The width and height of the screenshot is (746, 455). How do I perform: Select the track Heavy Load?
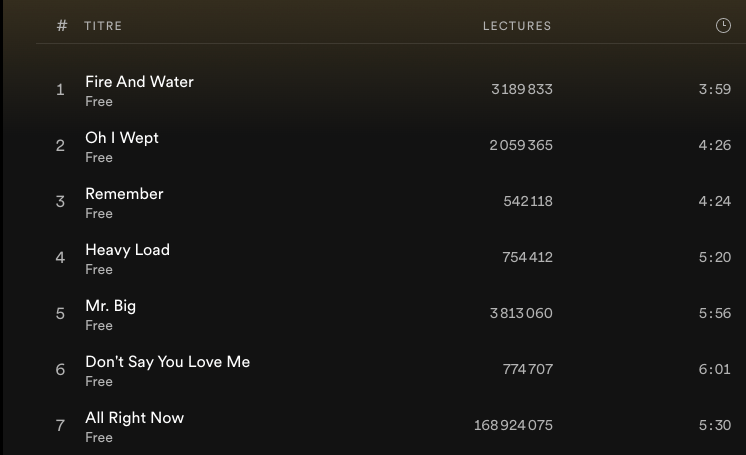pos(127,250)
